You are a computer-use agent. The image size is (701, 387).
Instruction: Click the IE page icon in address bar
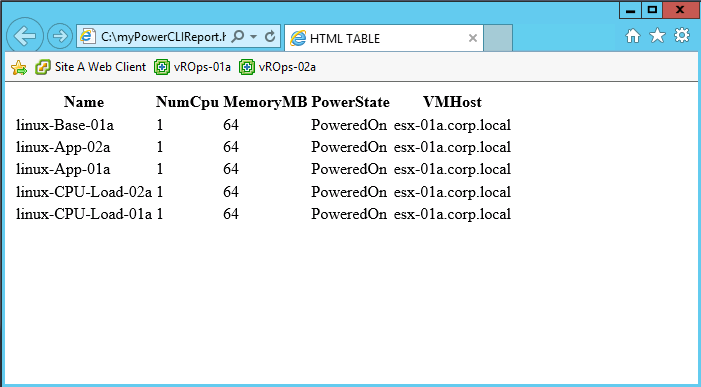point(88,37)
